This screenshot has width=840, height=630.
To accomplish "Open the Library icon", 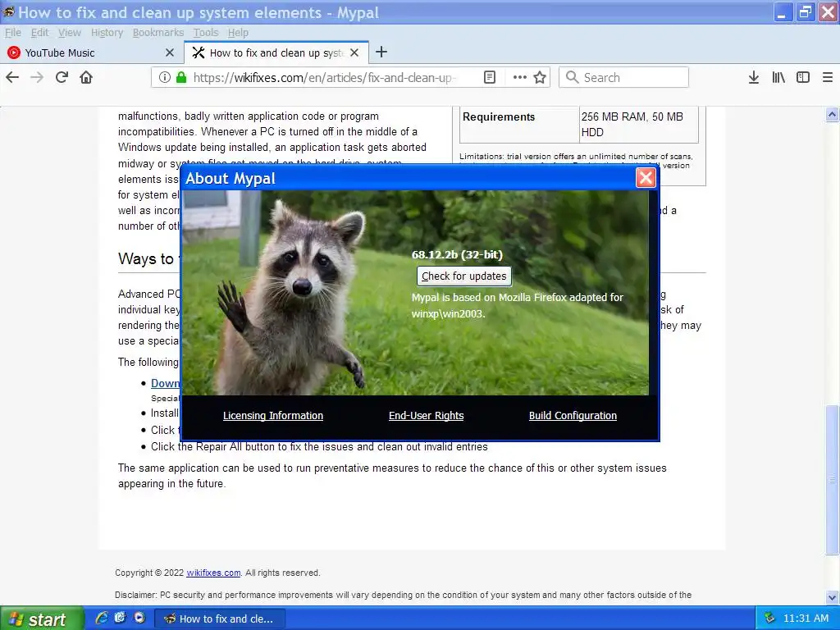I will (x=778, y=78).
